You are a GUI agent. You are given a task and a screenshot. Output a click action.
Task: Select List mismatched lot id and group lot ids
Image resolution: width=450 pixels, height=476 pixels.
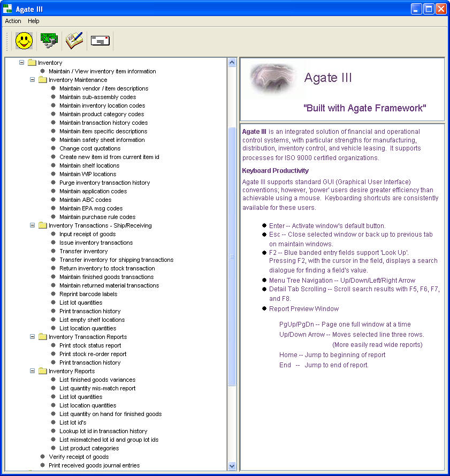(x=109, y=440)
